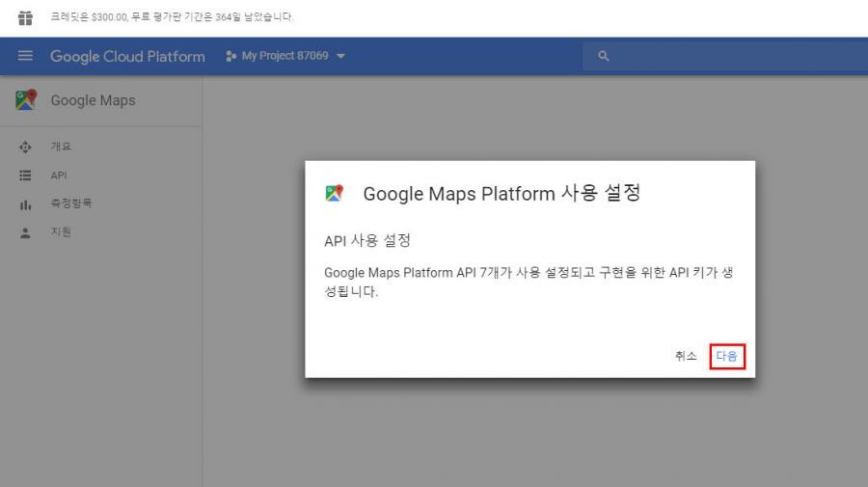The image size is (868, 487).
Task: Click the Google Maps pin icon in sidebar
Action: 26,100
